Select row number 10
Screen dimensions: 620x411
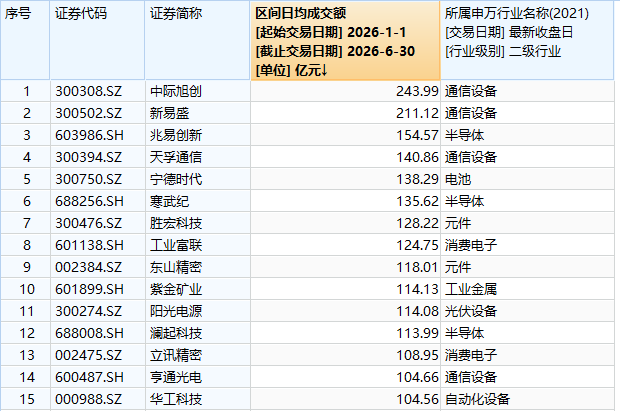click(x=26, y=289)
